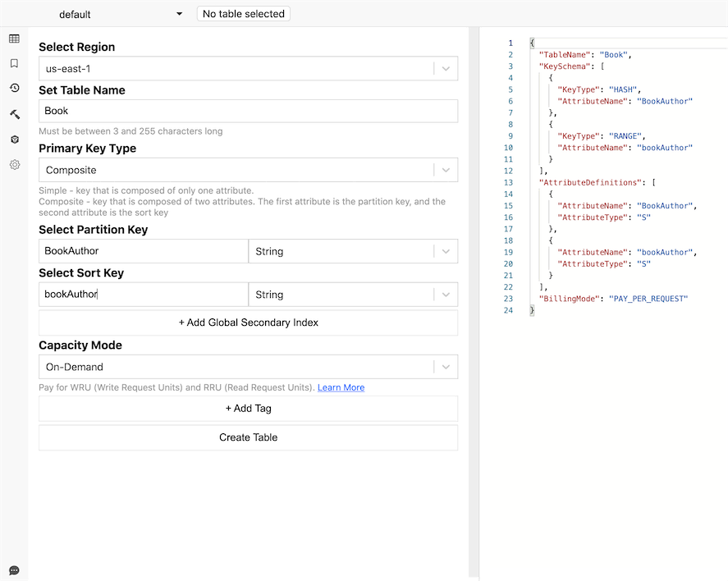
Task: Click the Create Table button
Action: coord(248,437)
